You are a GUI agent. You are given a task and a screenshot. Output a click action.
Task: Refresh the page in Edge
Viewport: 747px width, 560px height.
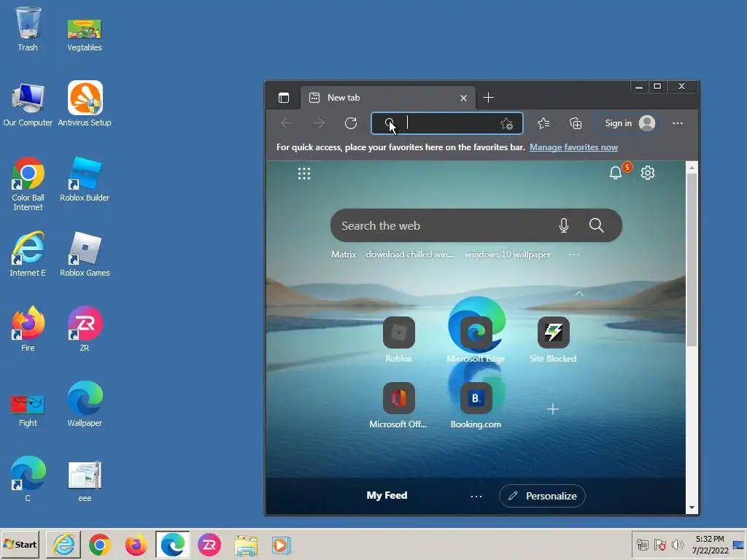point(351,123)
